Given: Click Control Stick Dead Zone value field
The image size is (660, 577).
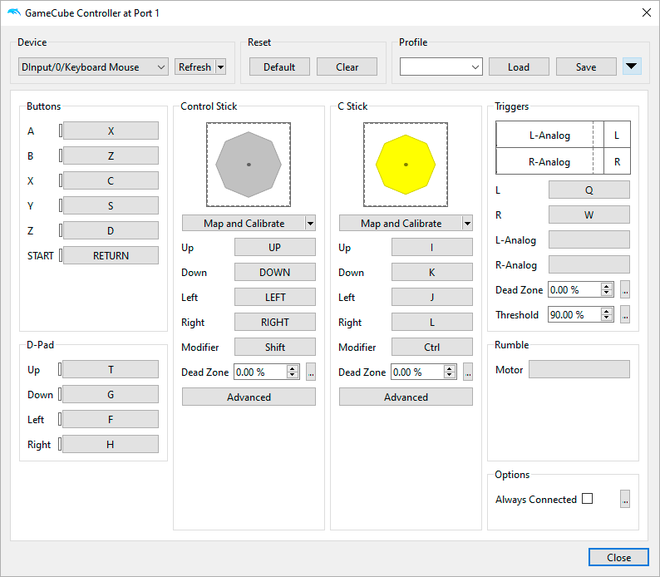Looking at the screenshot, I should pos(261,372).
